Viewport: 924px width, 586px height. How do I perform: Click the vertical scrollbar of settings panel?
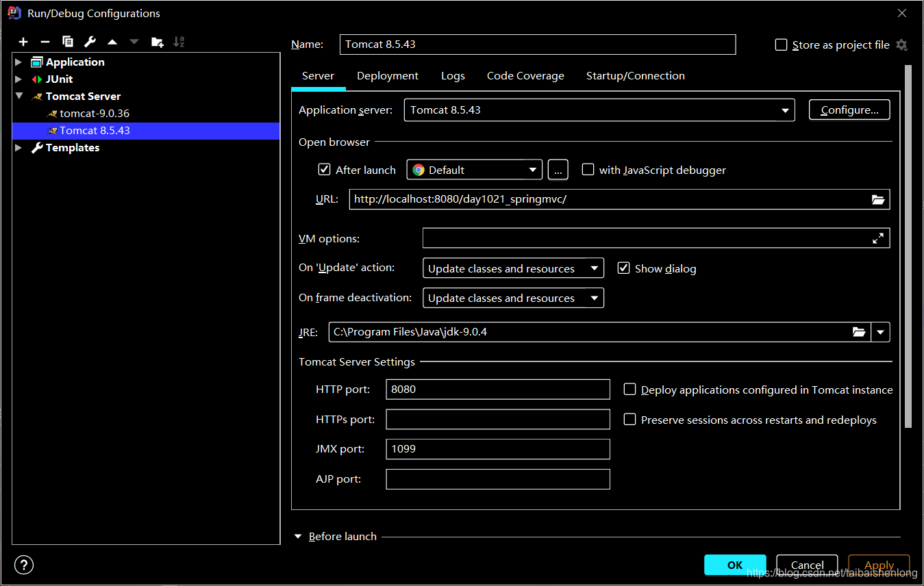pos(908,246)
